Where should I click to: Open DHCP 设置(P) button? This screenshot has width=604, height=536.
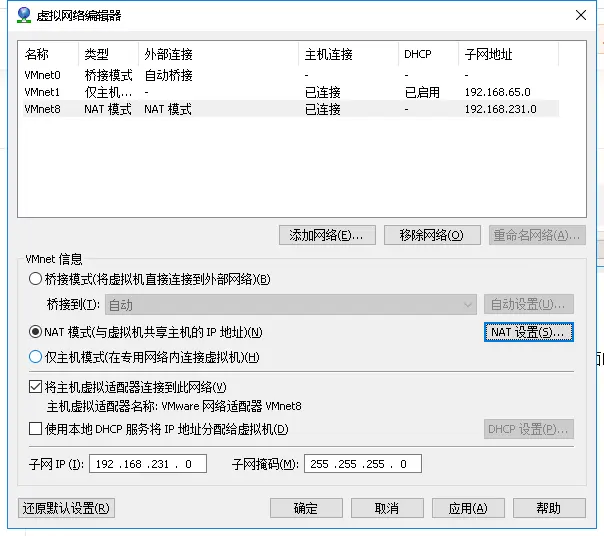[x=529, y=429]
